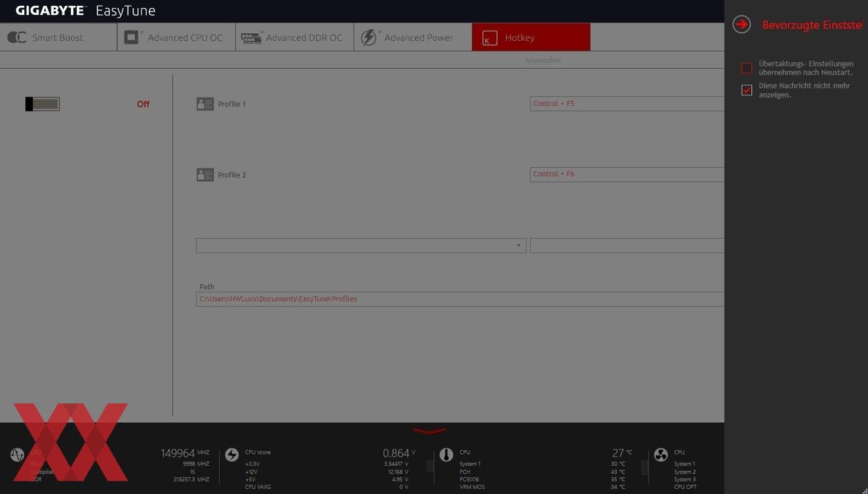The height and width of the screenshot is (494, 868).
Task: Click the empty hotkey field beside dropdown
Action: coord(627,246)
